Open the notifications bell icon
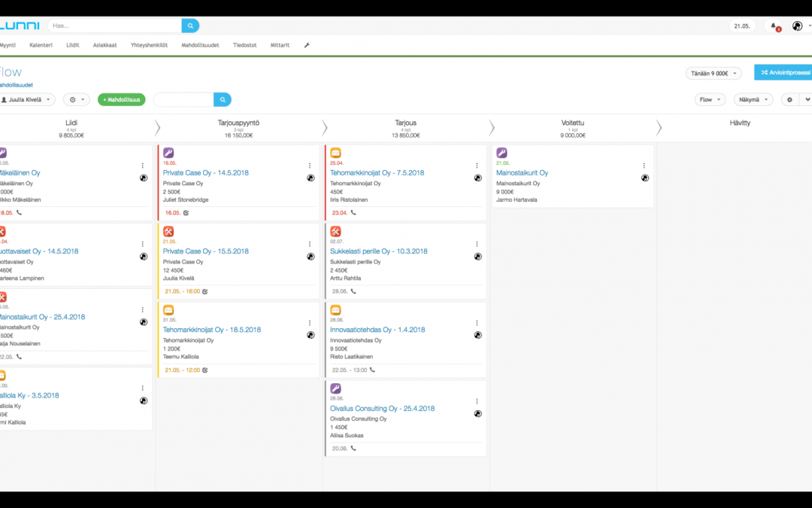Viewport: 812px width, 508px height. pos(774,26)
